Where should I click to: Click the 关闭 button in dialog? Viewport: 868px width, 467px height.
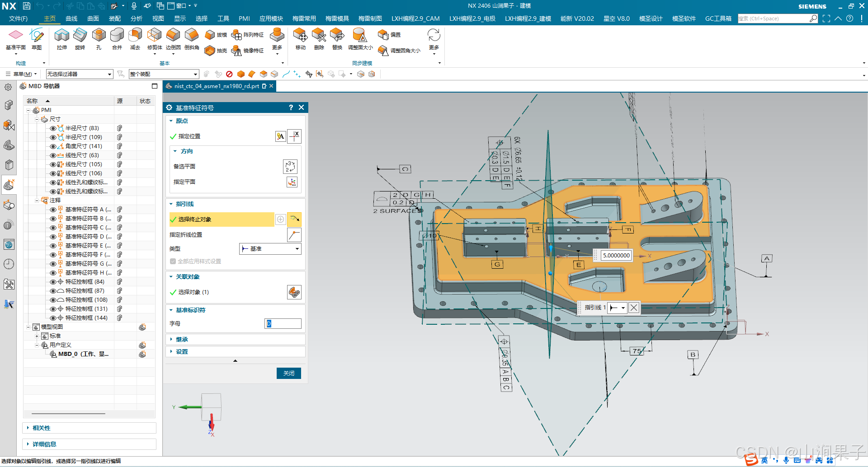coord(289,374)
